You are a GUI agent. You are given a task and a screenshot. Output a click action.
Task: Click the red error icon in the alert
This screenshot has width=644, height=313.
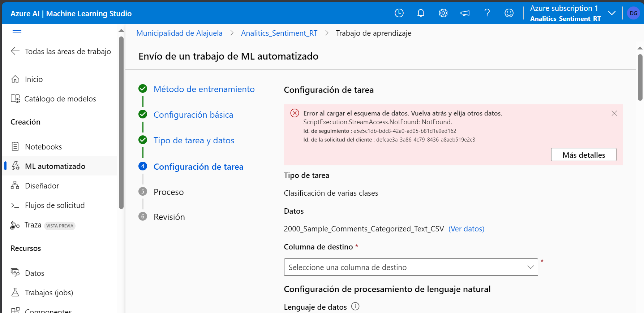pyautogui.click(x=295, y=113)
